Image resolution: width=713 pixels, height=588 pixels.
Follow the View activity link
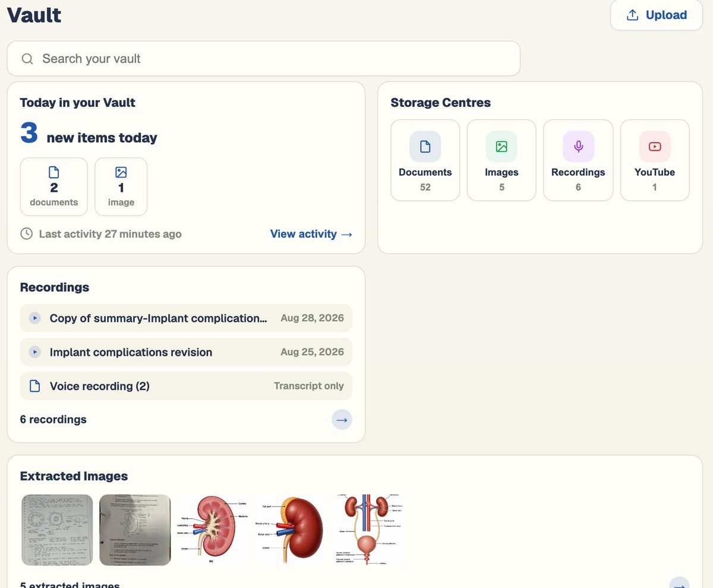coord(311,234)
